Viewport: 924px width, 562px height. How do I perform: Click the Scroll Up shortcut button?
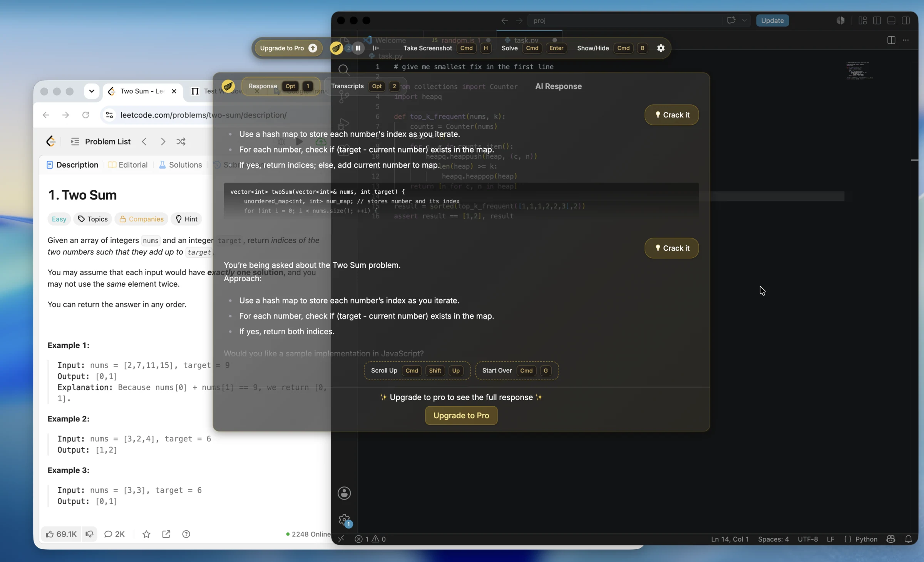[x=417, y=371]
